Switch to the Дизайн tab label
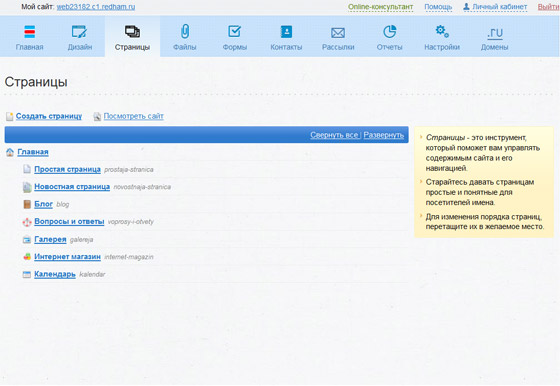560x386 pixels. (80, 47)
